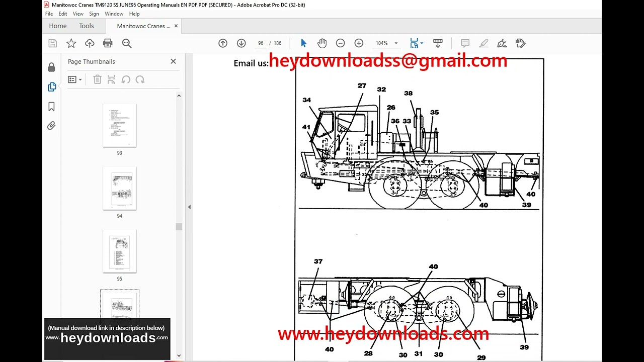Open the Sign menu
The image size is (644, 362).
[94, 14]
